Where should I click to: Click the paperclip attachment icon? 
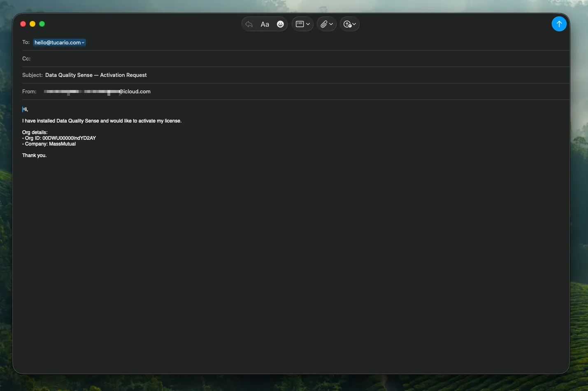pyautogui.click(x=324, y=24)
